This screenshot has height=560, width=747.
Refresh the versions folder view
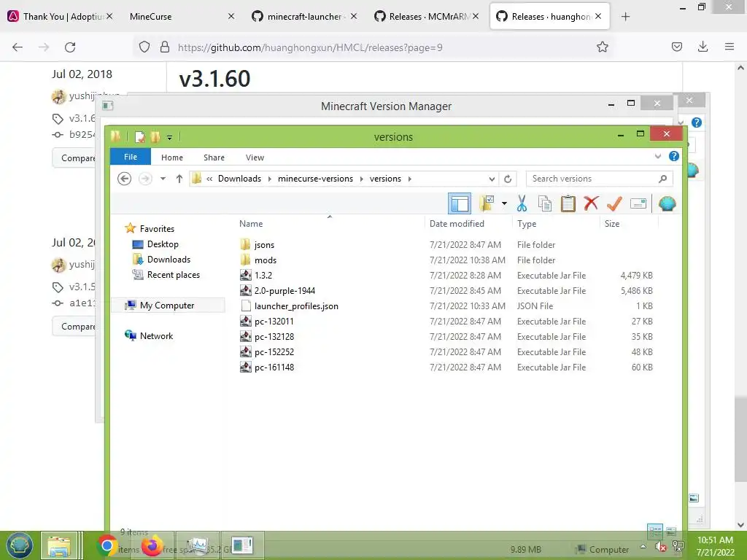point(508,179)
